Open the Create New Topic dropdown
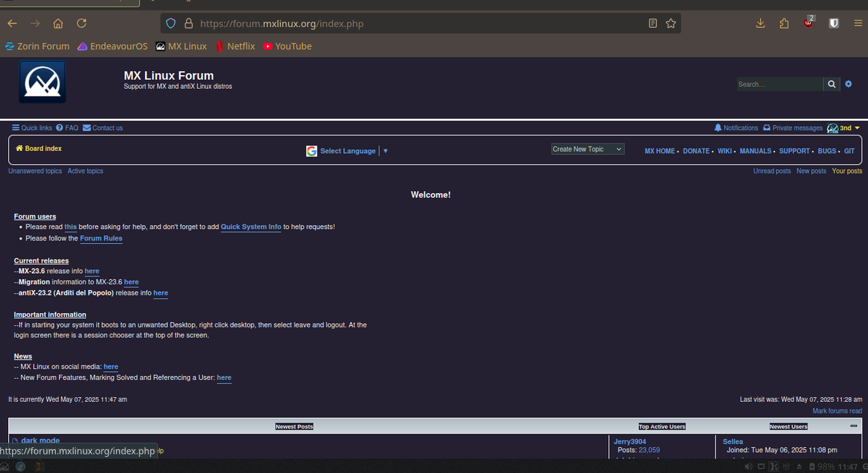This screenshot has height=473, width=868. click(587, 149)
